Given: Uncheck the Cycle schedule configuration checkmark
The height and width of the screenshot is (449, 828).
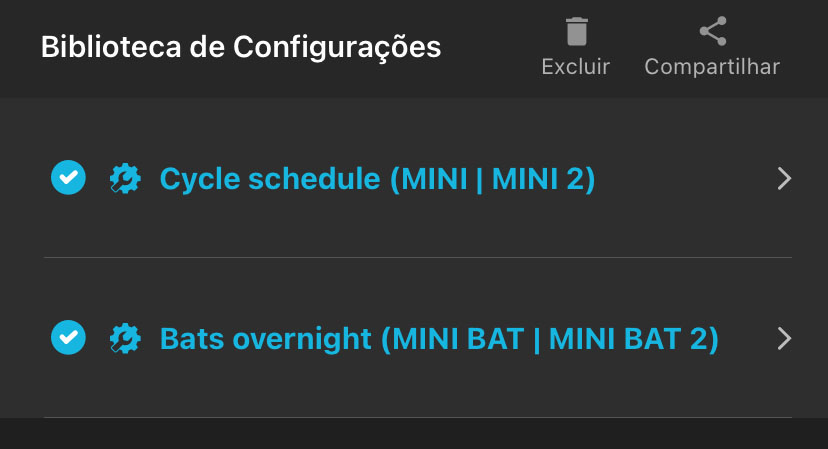Looking at the screenshot, I should point(68,179).
